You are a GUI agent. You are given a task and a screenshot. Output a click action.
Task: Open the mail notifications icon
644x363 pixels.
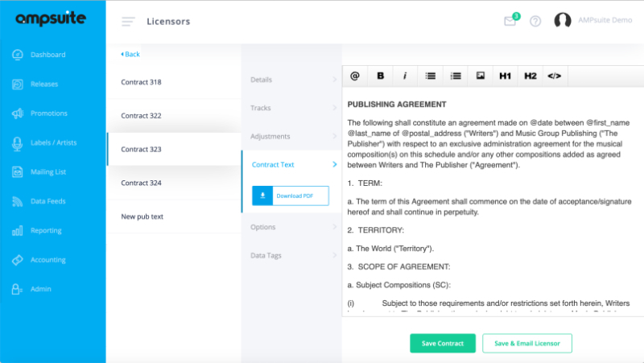pyautogui.click(x=510, y=21)
